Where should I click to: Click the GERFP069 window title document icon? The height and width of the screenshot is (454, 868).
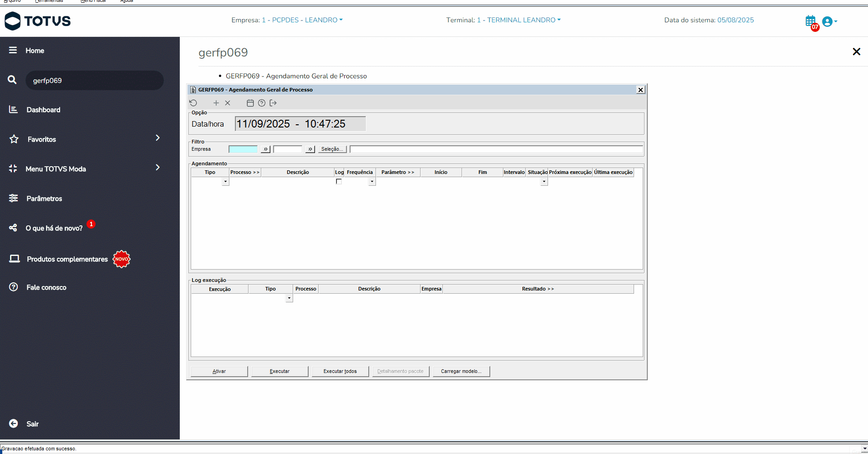point(193,90)
